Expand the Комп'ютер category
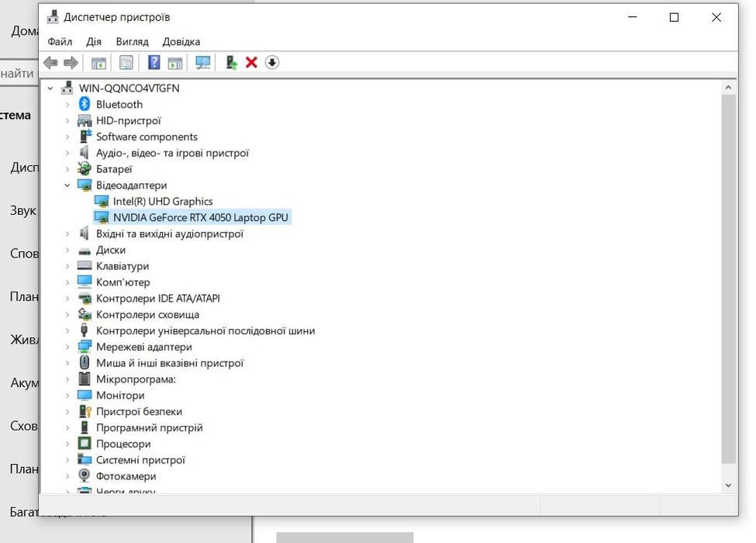The height and width of the screenshot is (543, 756). [67, 282]
